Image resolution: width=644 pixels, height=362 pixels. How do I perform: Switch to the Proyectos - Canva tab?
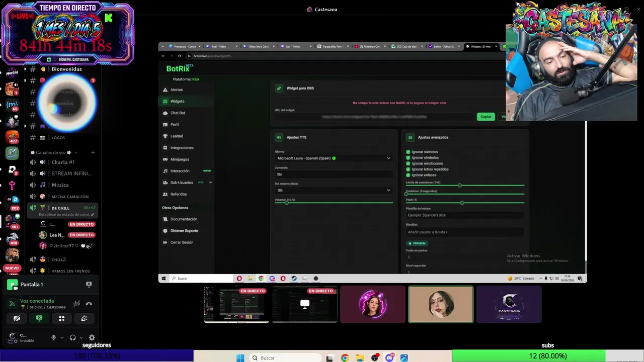185,46
